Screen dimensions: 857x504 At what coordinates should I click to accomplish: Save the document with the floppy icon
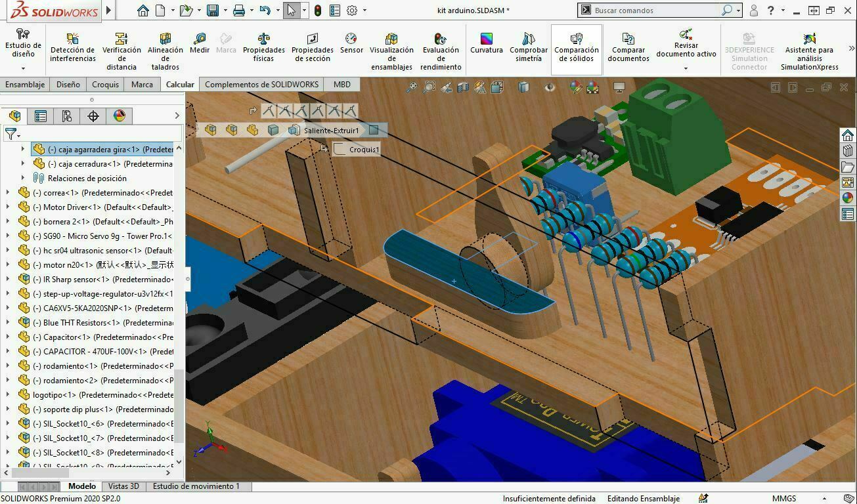click(212, 10)
